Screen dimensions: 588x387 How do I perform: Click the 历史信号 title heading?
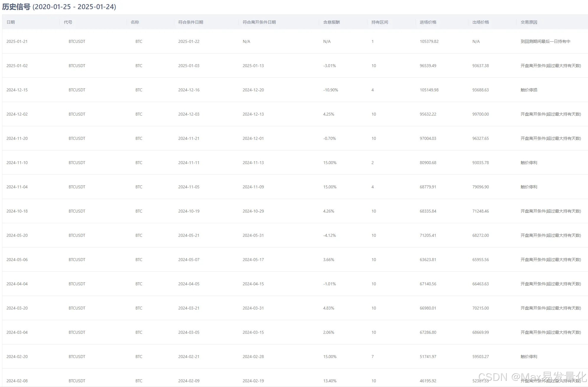click(x=16, y=7)
